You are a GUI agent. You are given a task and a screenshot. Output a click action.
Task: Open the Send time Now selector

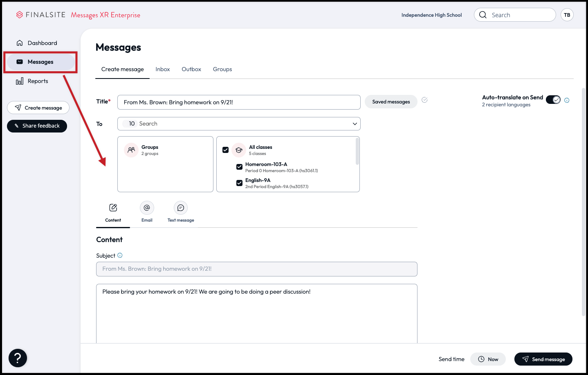click(x=488, y=359)
